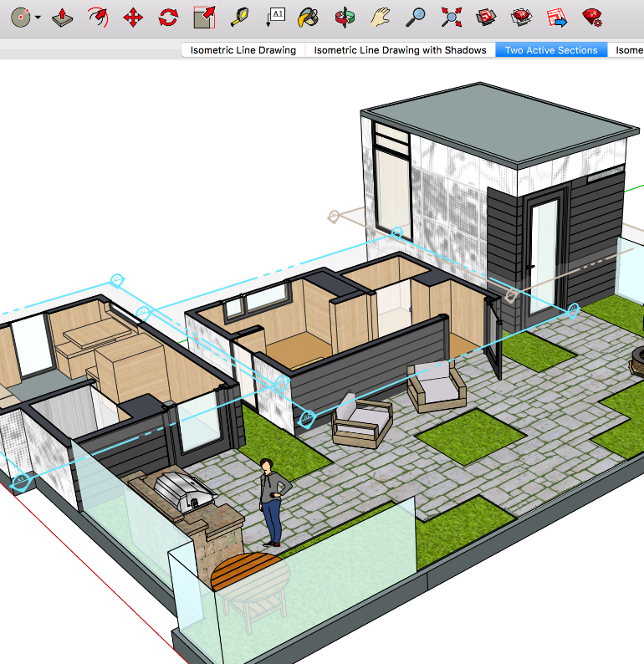Select the Tape Measure tool
This screenshot has width=644, height=664.
[240, 18]
